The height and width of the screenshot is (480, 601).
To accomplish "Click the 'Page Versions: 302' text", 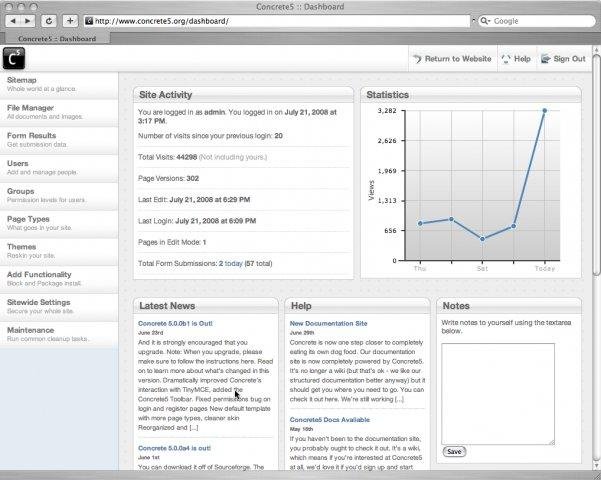I will [x=168, y=178].
